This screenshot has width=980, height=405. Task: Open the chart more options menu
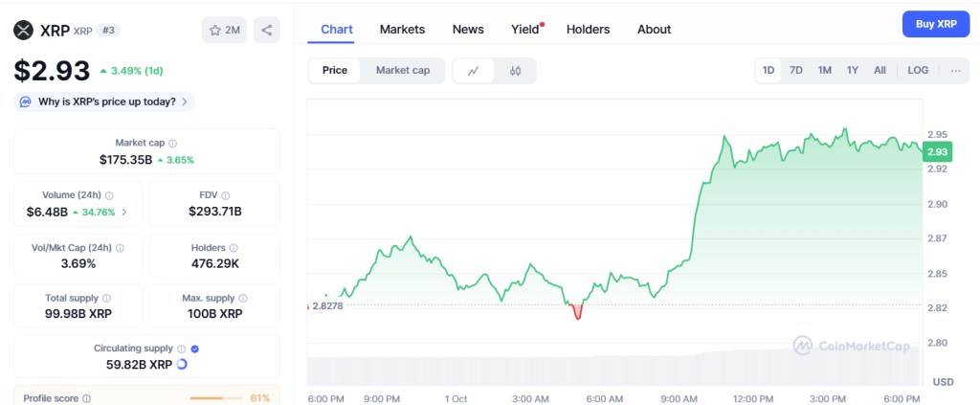coord(955,70)
